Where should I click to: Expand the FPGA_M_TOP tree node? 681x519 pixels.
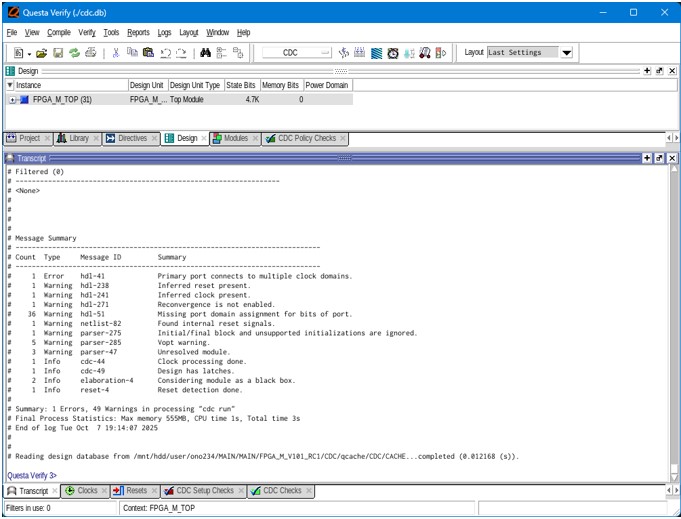[12, 100]
